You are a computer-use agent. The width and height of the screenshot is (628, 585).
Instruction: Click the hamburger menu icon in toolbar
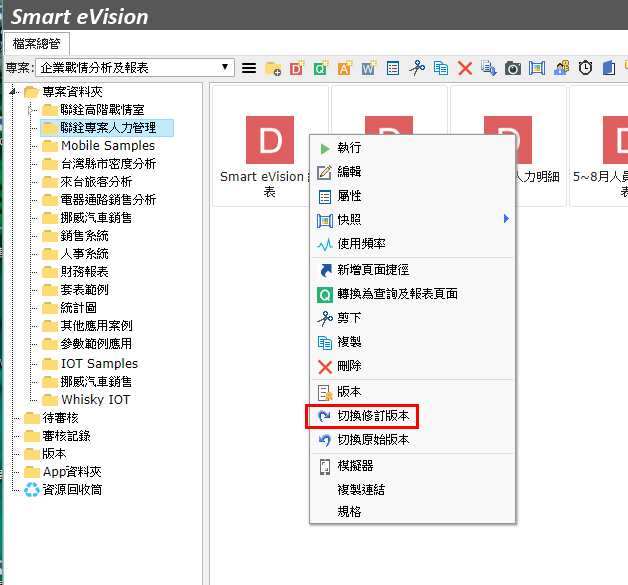point(249,68)
